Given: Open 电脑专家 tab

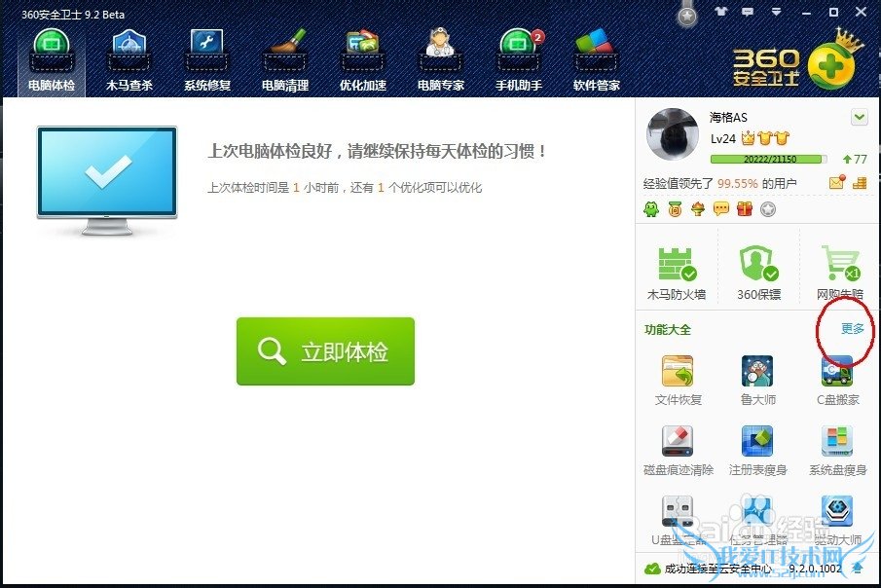Looking at the screenshot, I should 440,61.
